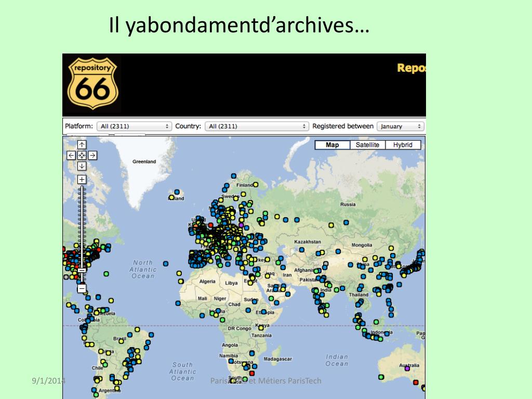Recenter map with the center pan icon

pos(82,155)
